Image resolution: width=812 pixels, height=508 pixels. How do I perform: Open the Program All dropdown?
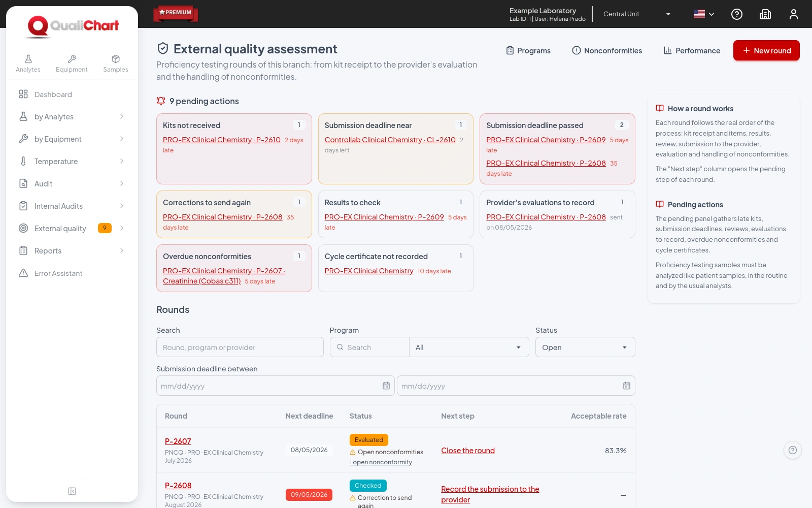coord(469,347)
